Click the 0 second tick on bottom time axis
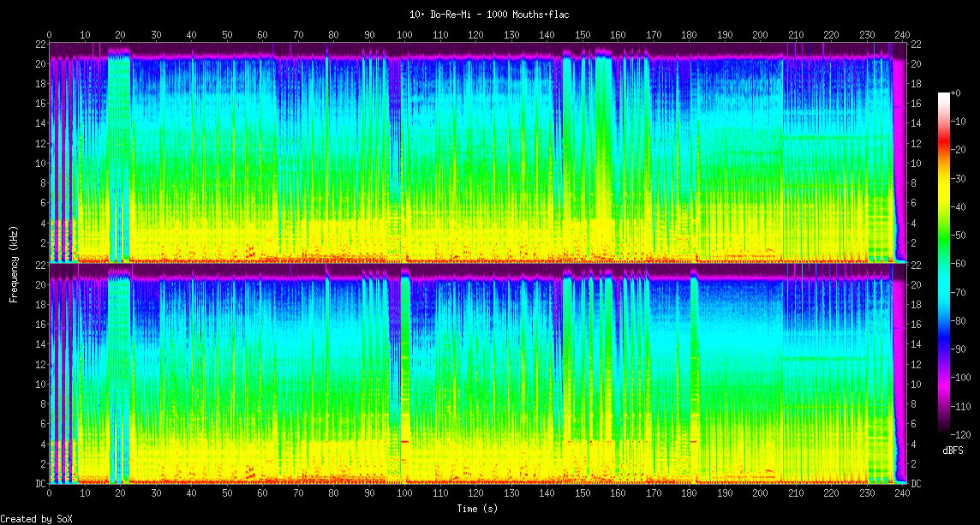The height and width of the screenshot is (525, 980). point(50,493)
